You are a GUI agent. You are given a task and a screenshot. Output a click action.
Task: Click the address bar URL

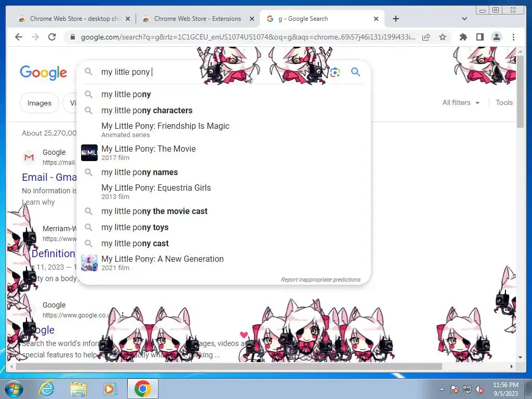[248, 37]
